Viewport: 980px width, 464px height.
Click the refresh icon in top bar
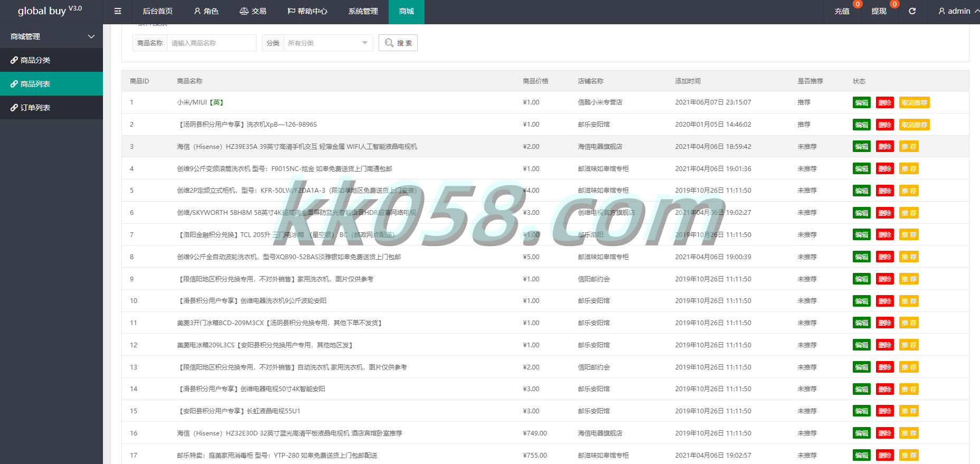click(x=912, y=11)
